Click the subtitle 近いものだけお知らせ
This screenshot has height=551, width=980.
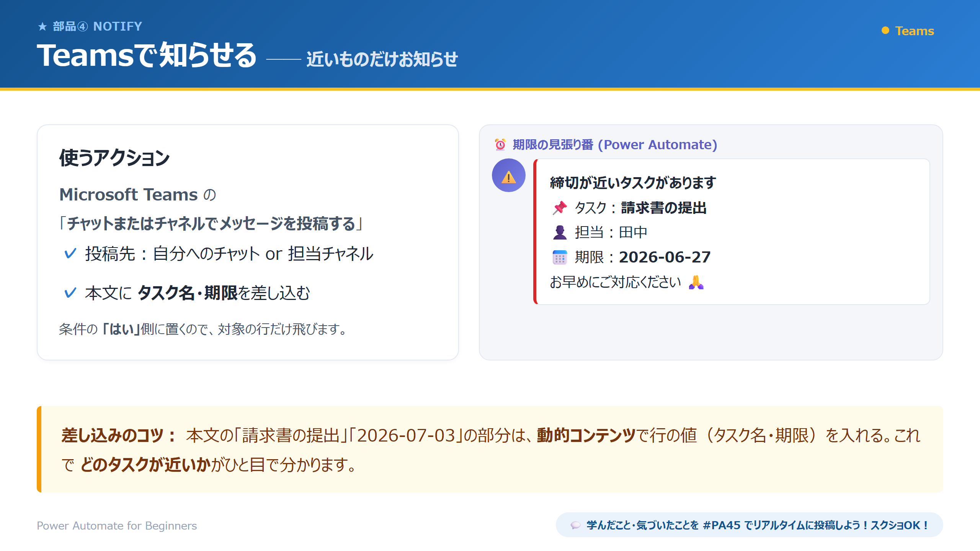(382, 59)
